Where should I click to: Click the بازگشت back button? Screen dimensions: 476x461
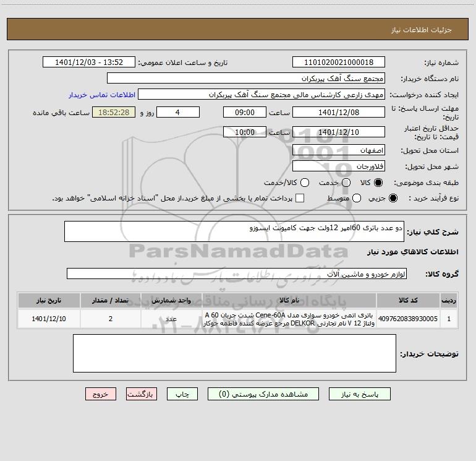pos(142,394)
